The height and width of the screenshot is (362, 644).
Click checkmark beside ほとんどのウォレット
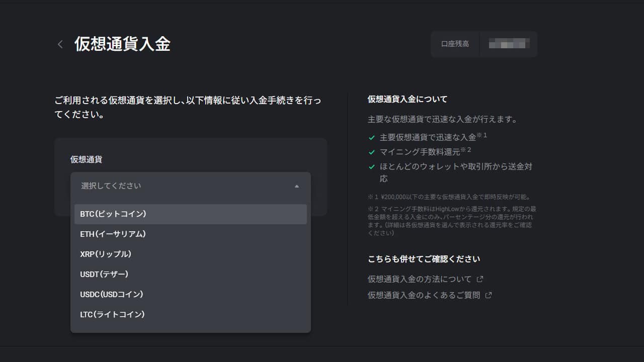(x=372, y=167)
